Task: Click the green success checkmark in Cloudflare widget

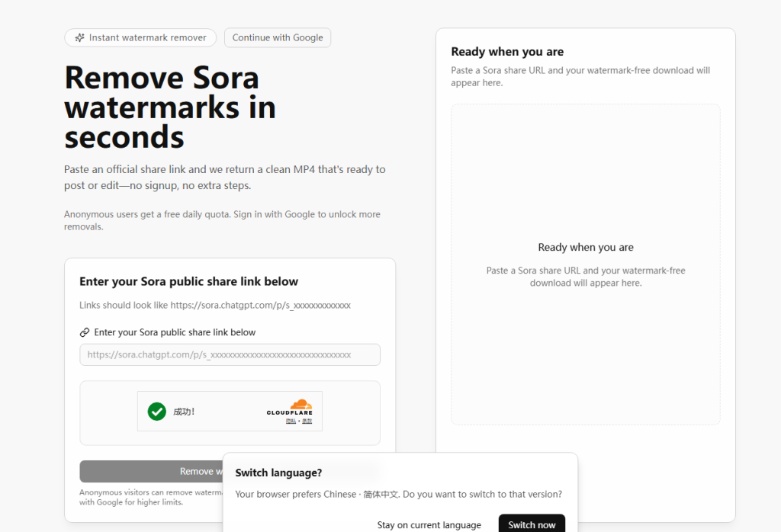Action: pos(157,412)
